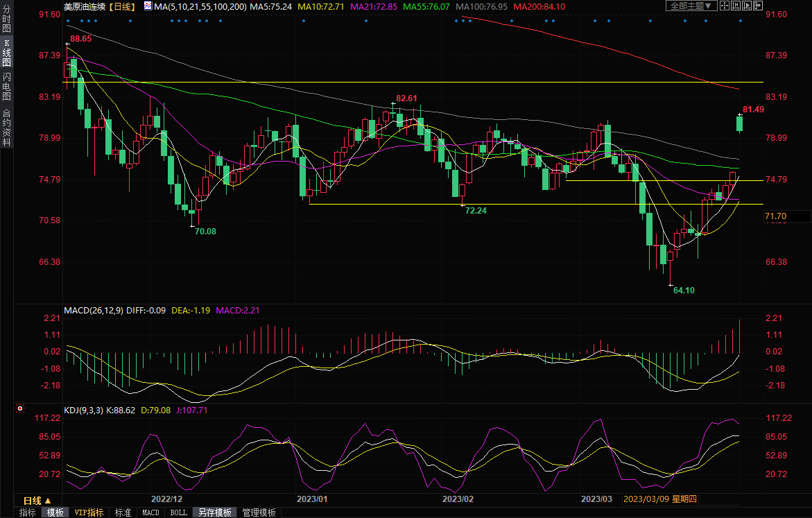Switch to the 分时图 side tab
The height and width of the screenshot is (518, 812).
click(7, 21)
